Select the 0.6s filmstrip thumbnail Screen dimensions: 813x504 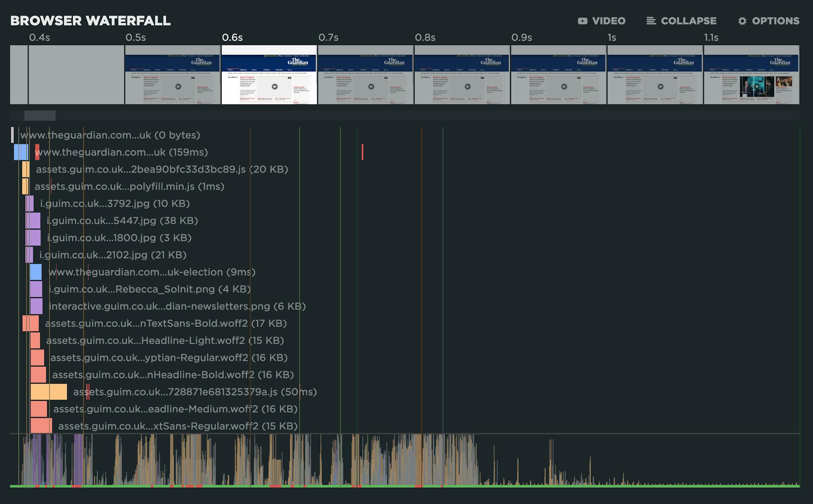tap(269, 75)
